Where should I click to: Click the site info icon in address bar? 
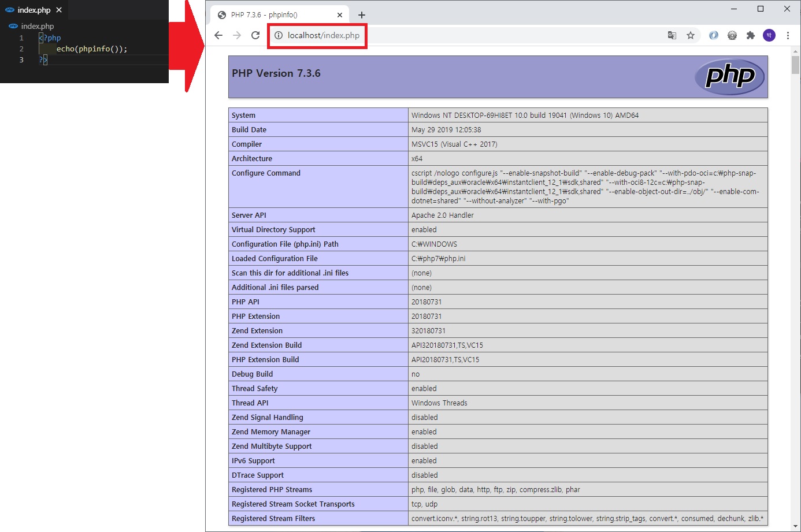(279, 35)
